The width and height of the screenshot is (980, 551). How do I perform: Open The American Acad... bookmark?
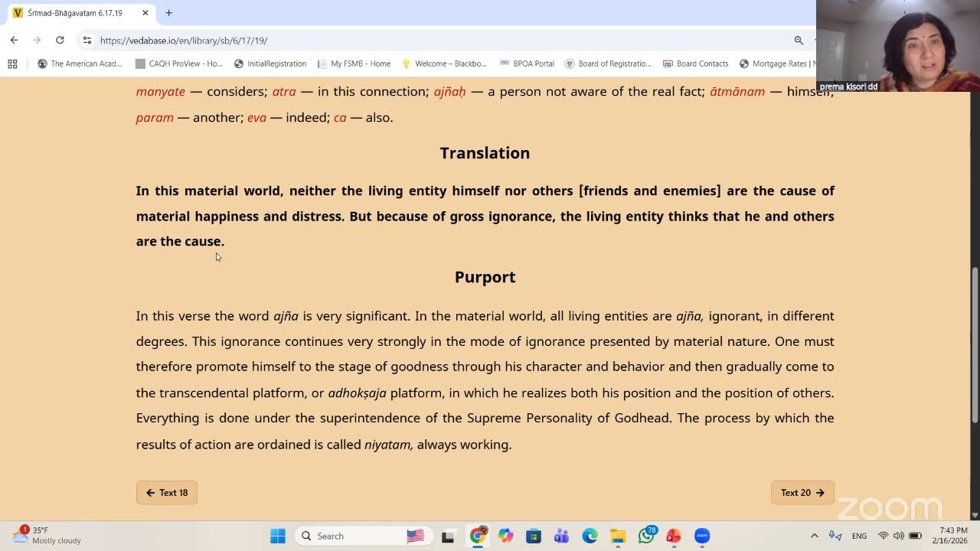(x=80, y=64)
